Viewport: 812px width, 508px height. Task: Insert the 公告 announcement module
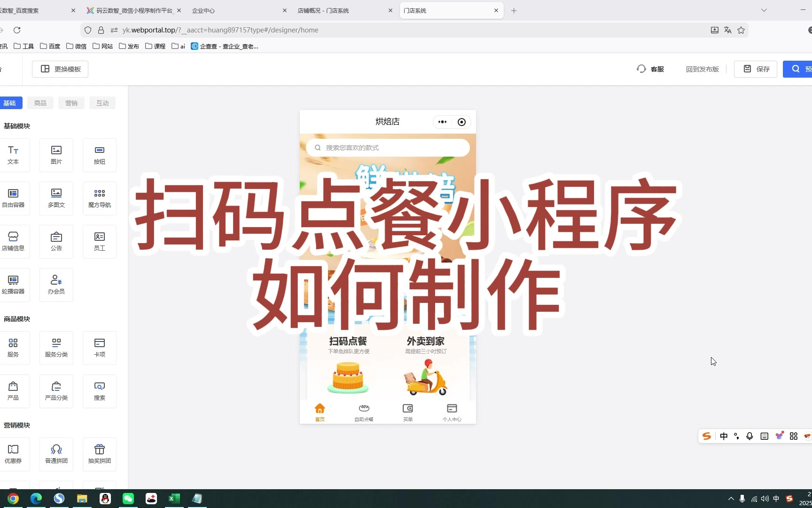tap(56, 241)
